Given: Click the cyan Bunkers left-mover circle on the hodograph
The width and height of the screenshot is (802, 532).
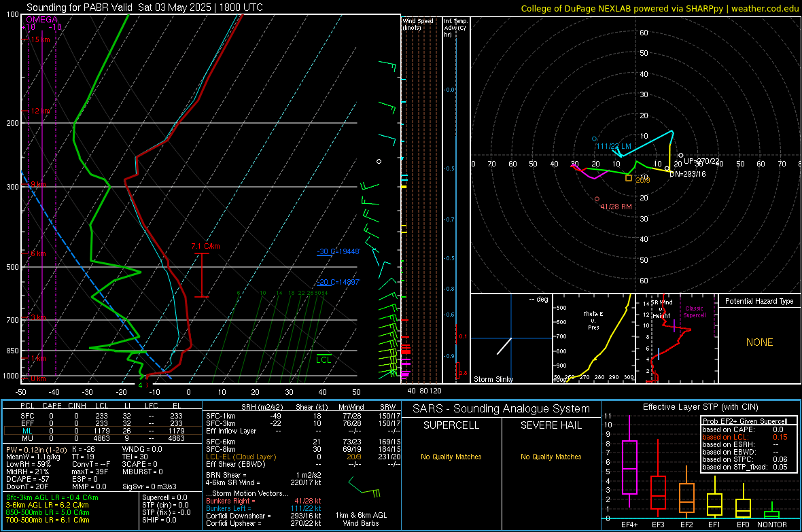Looking at the screenshot, I should tap(594, 139).
